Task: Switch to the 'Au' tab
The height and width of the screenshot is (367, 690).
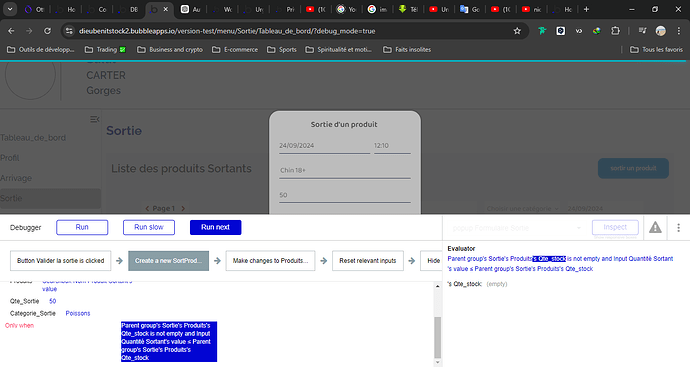Action: point(191,9)
